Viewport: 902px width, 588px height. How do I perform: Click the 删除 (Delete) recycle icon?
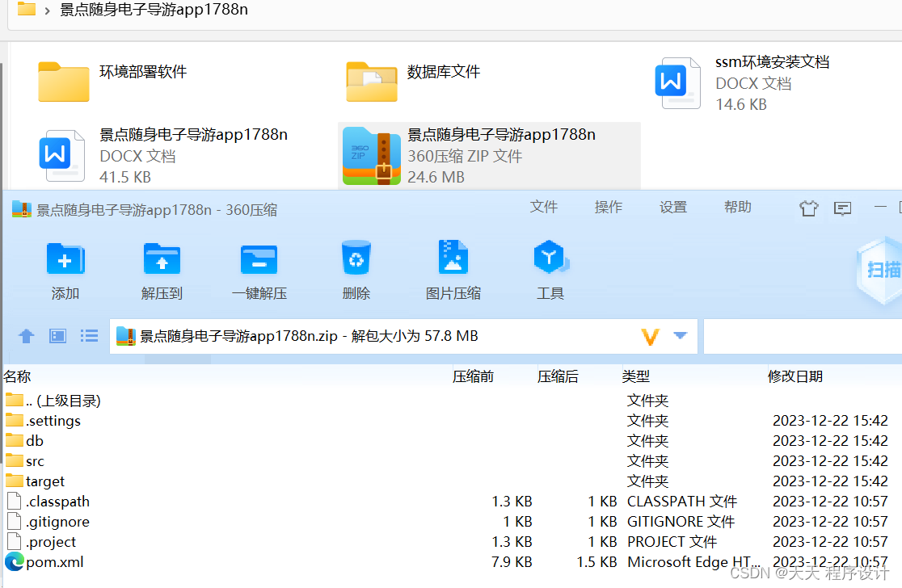pos(356,258)
